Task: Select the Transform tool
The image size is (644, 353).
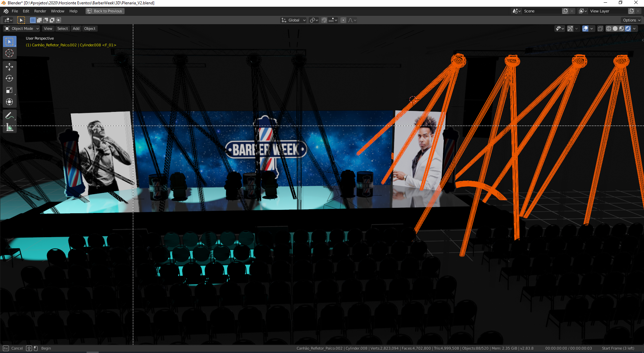Action: (9, 102)
